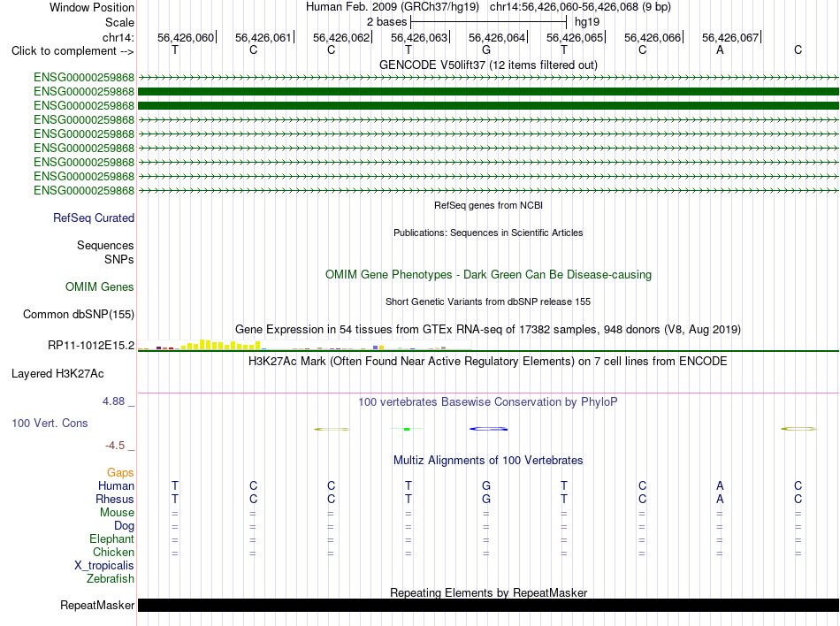Select the G base in the reference sequence row

486,50
